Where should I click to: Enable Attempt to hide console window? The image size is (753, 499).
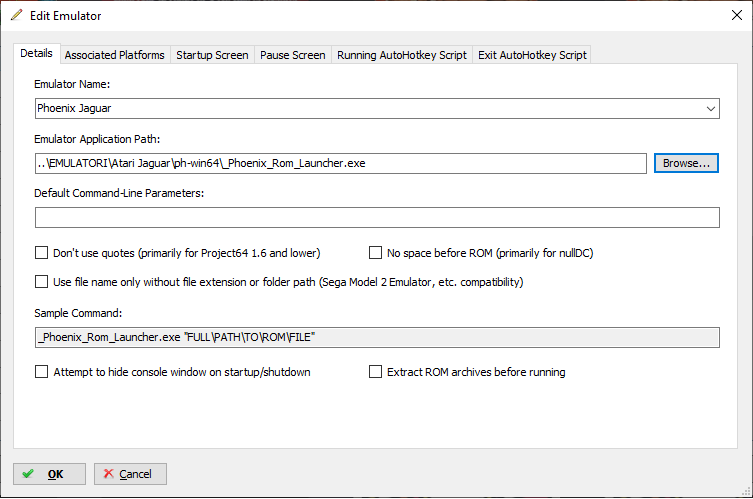42,372
